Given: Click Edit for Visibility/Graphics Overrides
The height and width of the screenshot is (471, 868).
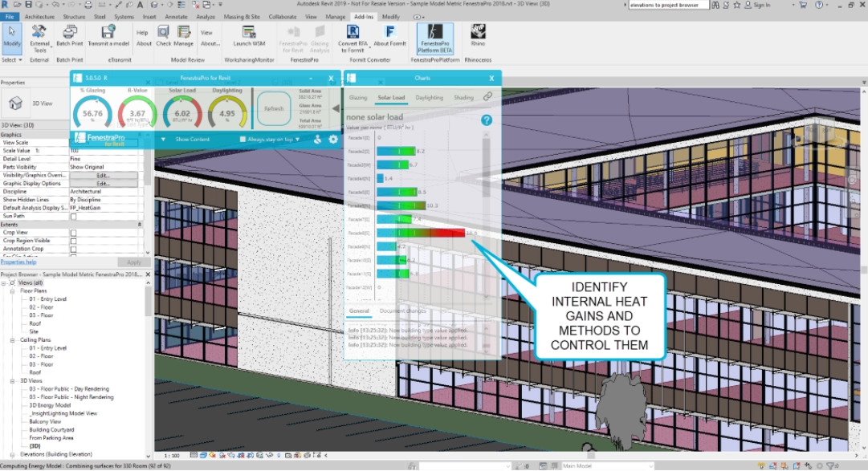Looking at the screenshot, I should tap(104, 176).
